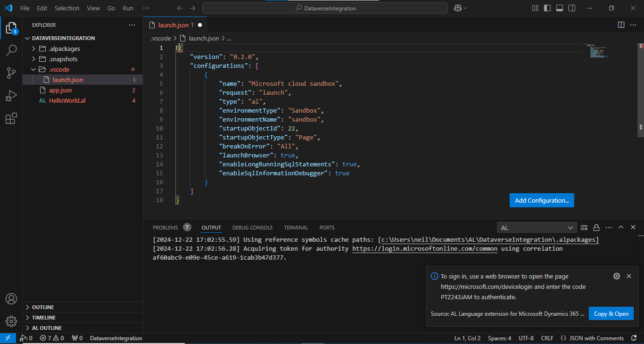Toggle the bottom panel layout button
Image resolution: width=644 pixels, height=344 pixels.
click(560, 8)
